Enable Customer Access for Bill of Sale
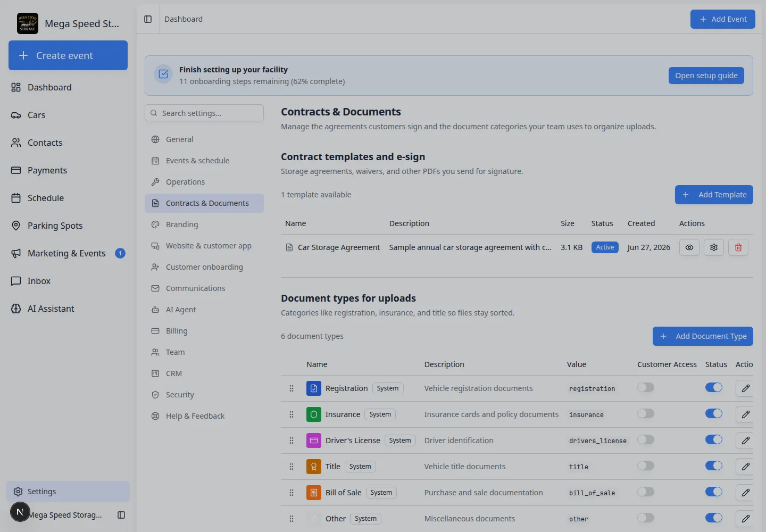Viewport: 766px width, 532px height. click(646, 492)
